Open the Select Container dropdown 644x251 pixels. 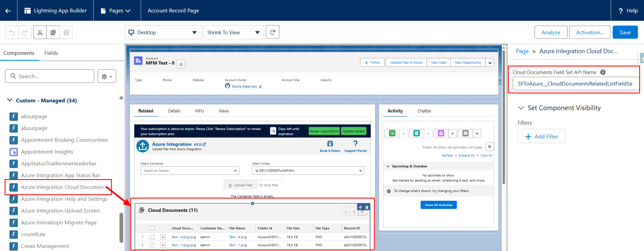coord(190,170)
